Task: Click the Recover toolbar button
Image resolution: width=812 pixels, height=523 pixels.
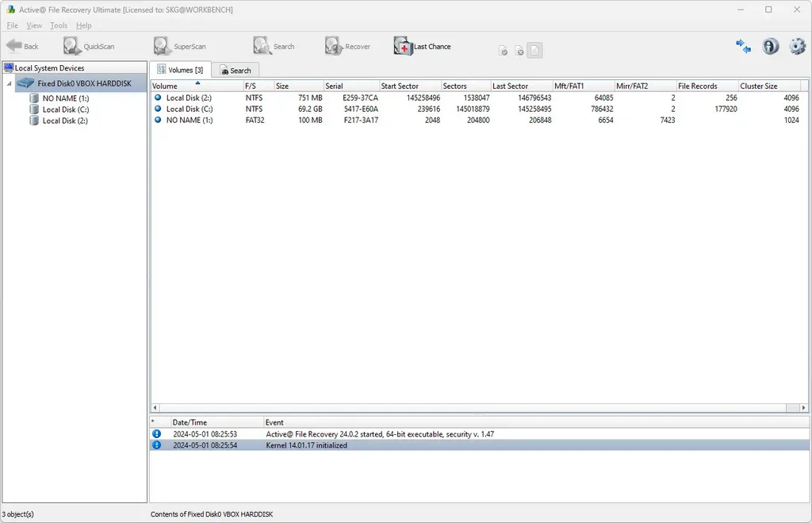Action: (x=347, y=46)
